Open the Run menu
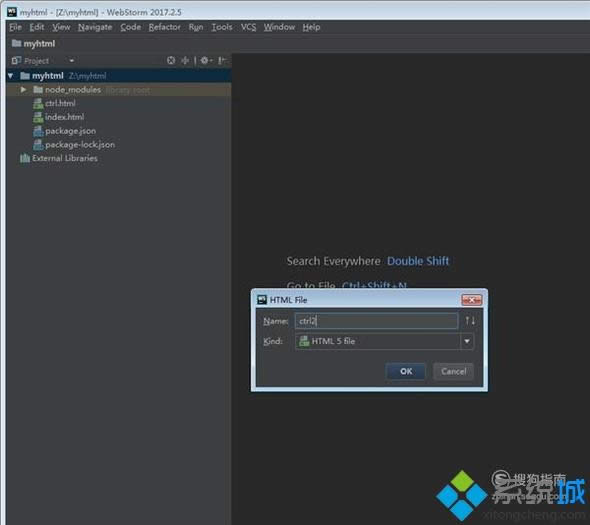The height and width of the screenshot is (525, 590). [x=196, y=27]
